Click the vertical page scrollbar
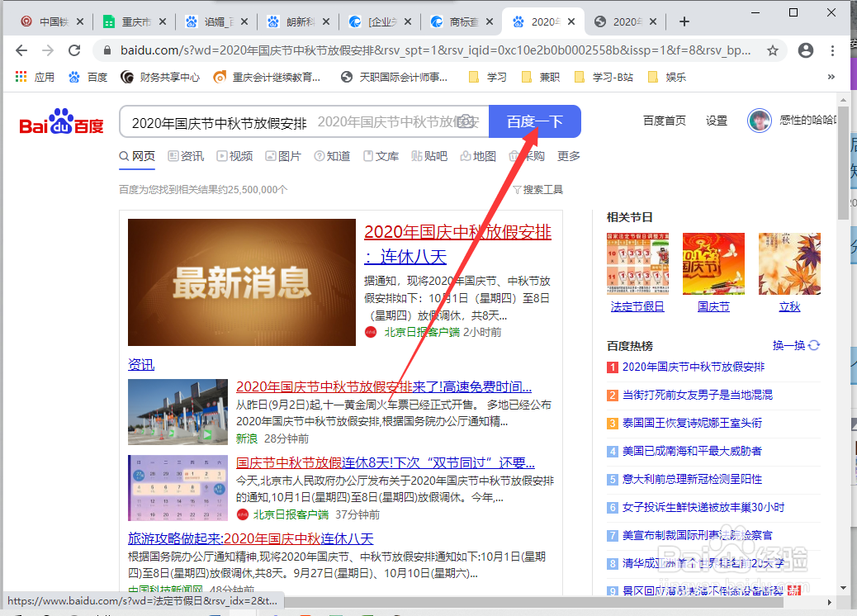Screen dimensions: 857x616 click(x=843, y=164)
